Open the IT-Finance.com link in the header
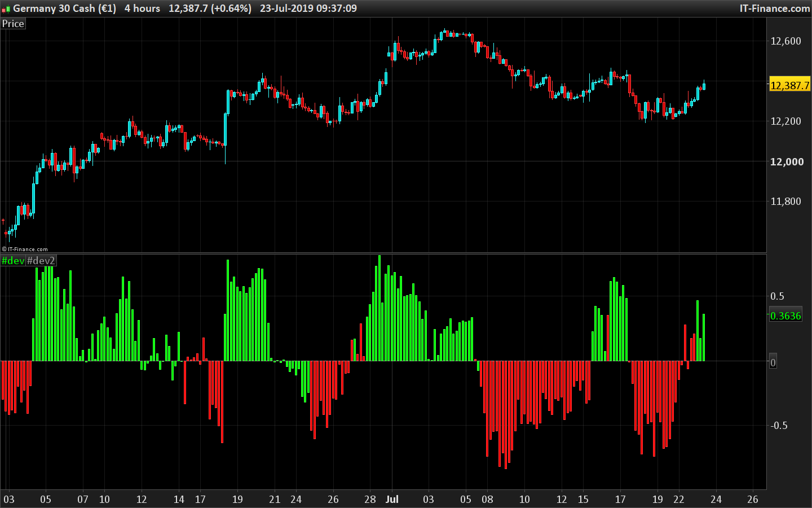This screenshot has width=812, height=508. point(775,8)
